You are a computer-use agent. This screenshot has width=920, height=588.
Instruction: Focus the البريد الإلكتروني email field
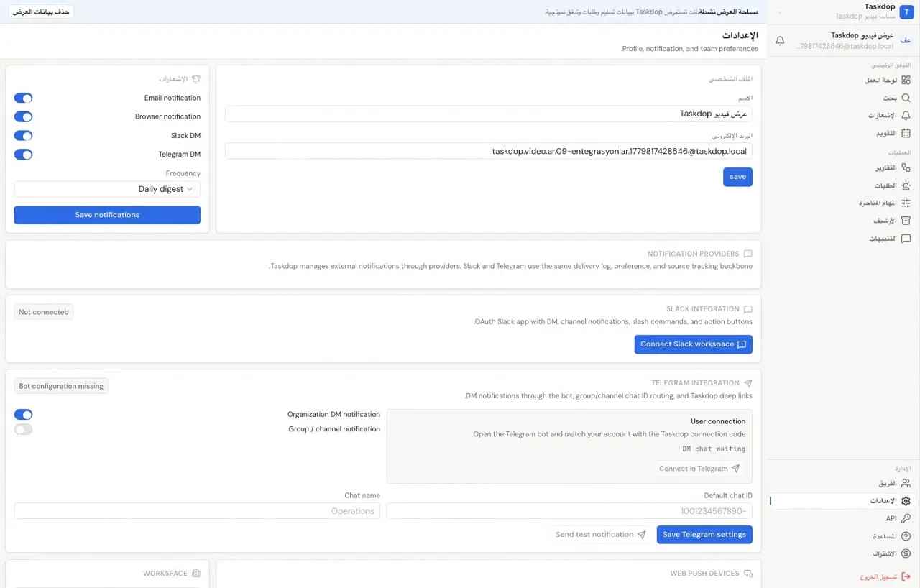click(x=489, y=151)
